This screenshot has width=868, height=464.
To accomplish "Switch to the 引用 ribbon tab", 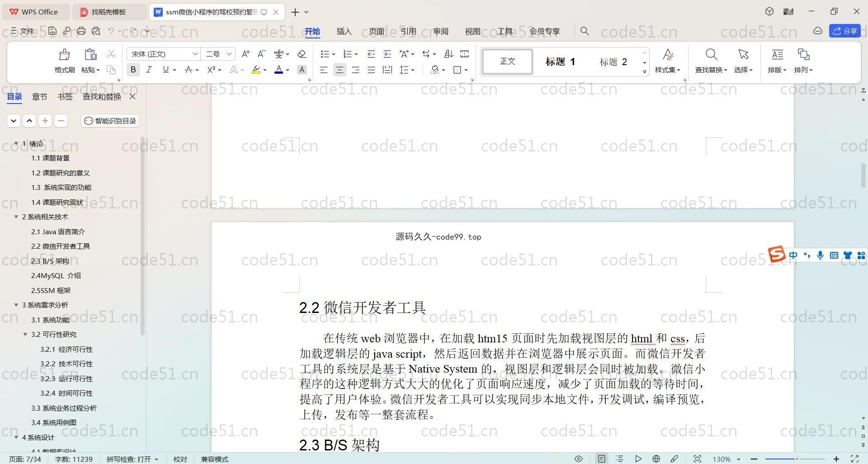I will pyautogui.click(x=408, y=31).
